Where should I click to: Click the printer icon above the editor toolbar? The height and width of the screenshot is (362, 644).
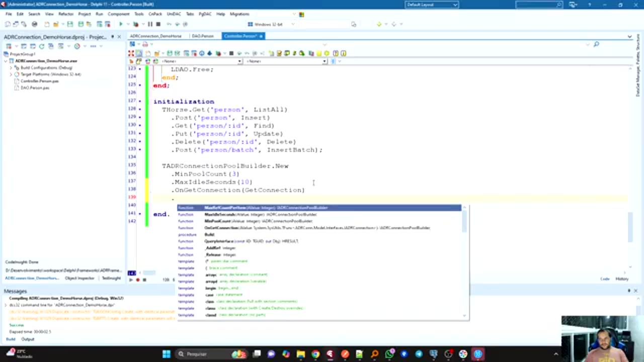145,45
